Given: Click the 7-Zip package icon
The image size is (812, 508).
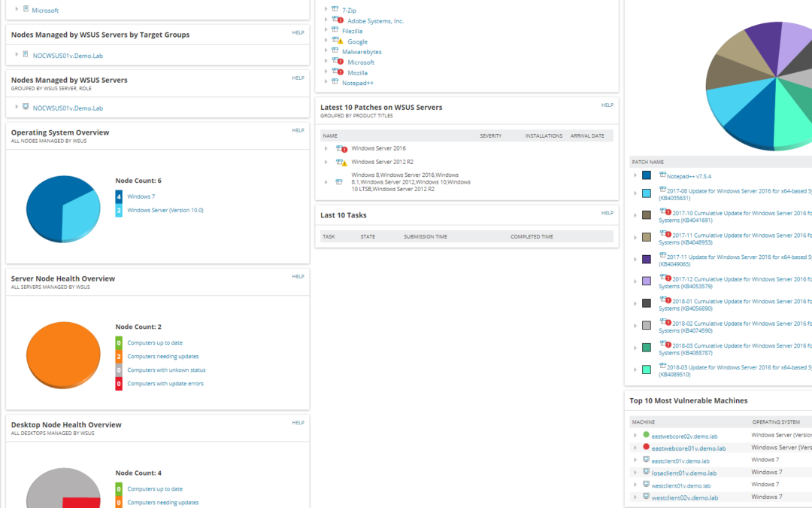Looking at the screenshot, I should point(335,9).
